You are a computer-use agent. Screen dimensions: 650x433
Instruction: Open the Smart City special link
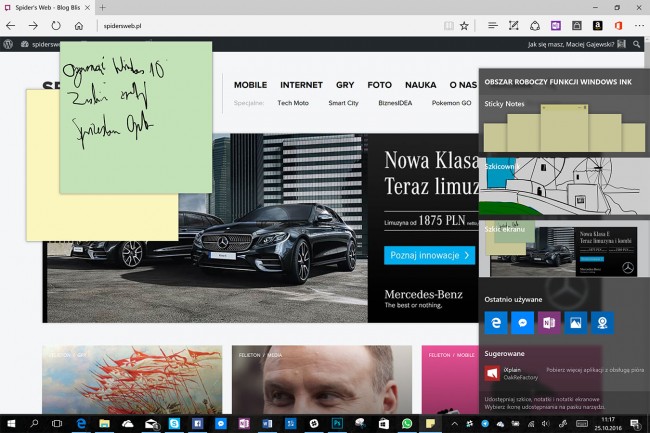tap(343, 103)
